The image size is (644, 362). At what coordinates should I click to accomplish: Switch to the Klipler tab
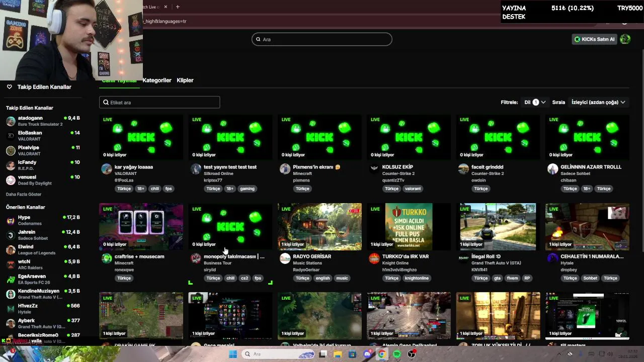[185, 80]
